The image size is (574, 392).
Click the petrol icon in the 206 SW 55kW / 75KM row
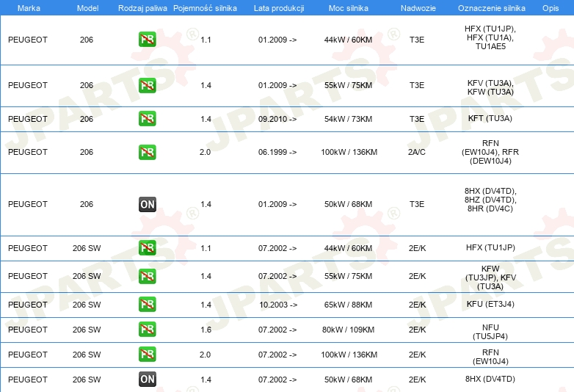pyautogui.click(x=148, y=276)
